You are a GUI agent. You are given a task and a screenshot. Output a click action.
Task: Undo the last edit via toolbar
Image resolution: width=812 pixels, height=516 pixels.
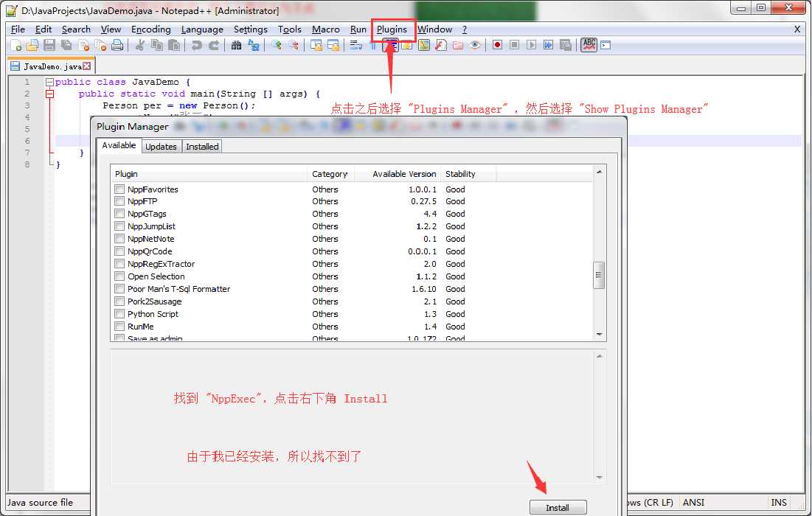tap(196, 46)
